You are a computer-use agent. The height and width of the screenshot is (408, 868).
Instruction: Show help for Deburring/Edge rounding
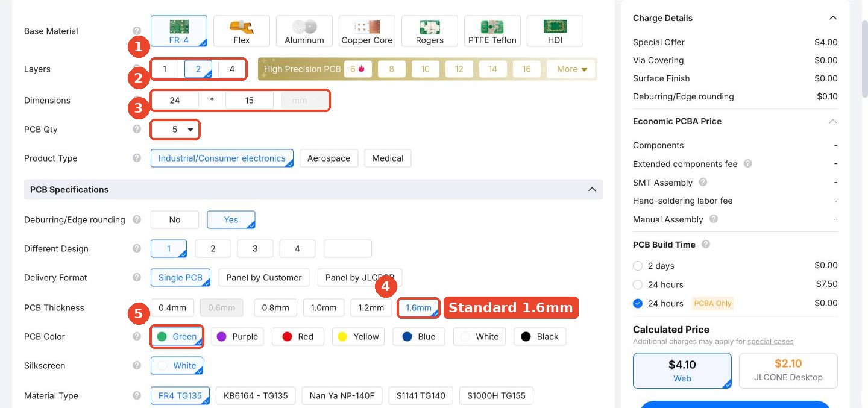(x=137, y=220)
